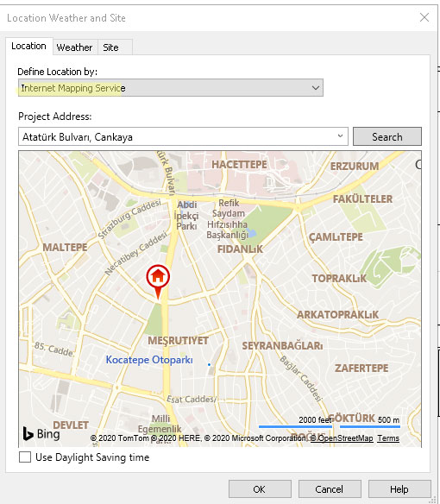Click the 500 m map scale bar
The height and width of the screenshot is (504, 440).
click(x=370, y=426)
